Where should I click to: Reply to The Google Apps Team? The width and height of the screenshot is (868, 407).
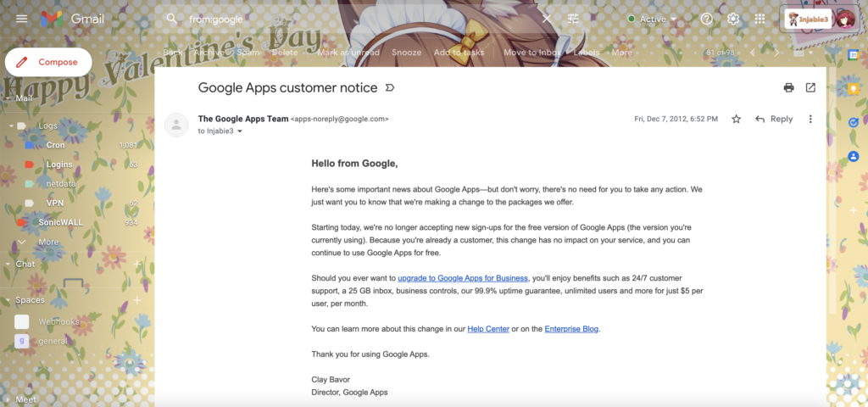click(x=774, y=119)
